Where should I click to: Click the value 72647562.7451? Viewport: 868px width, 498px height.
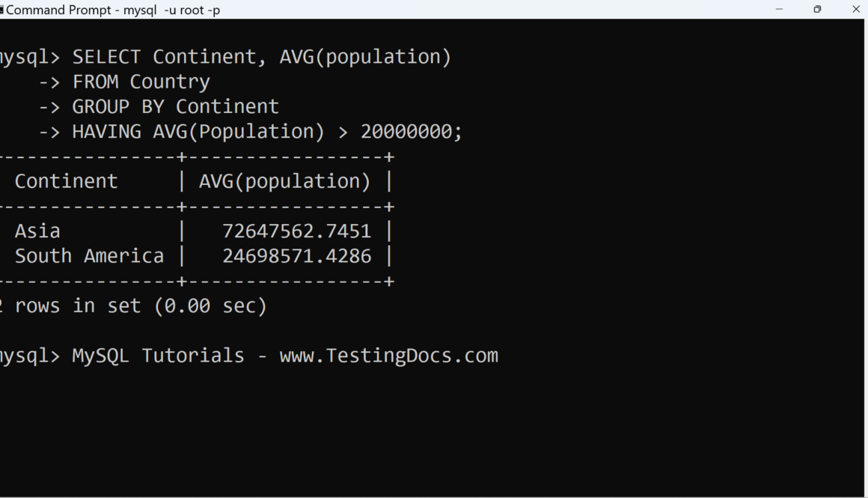296,231
